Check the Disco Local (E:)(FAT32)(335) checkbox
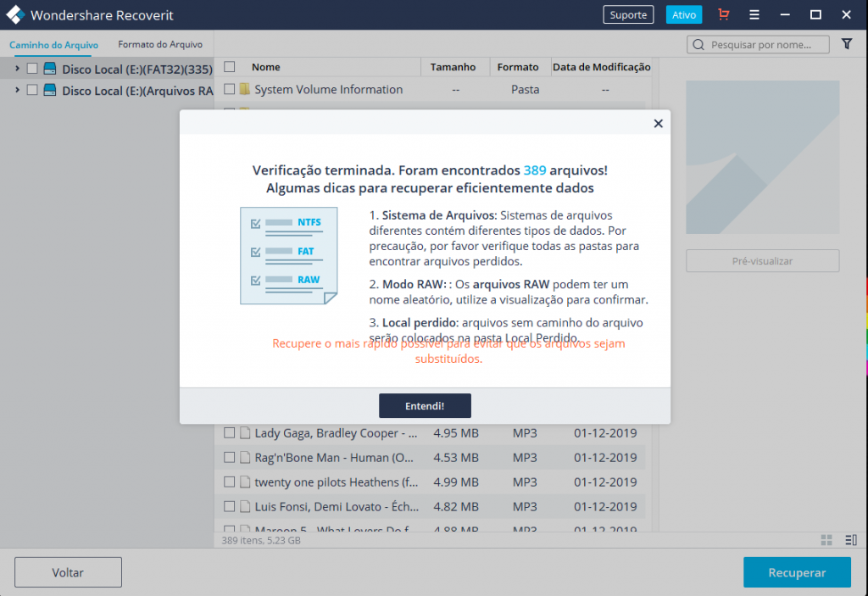The width and height of the screenshot is (868, 596). [x=32, y=69]
